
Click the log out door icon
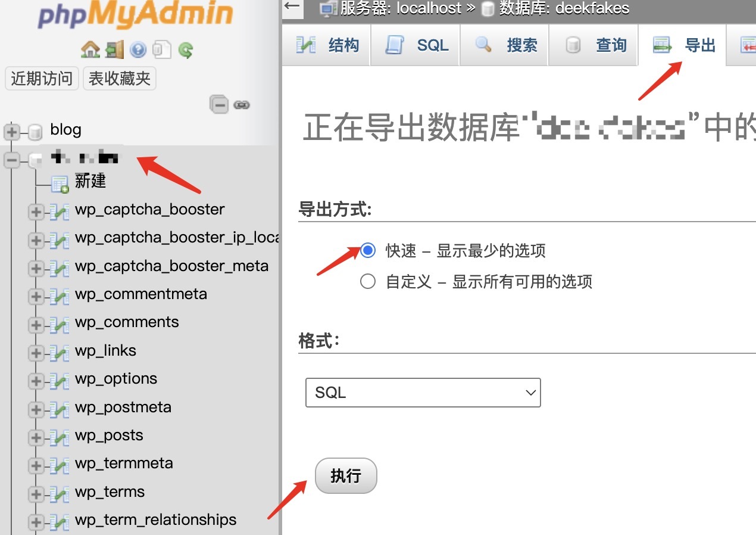pyautogui.click(x=114, y=49)
